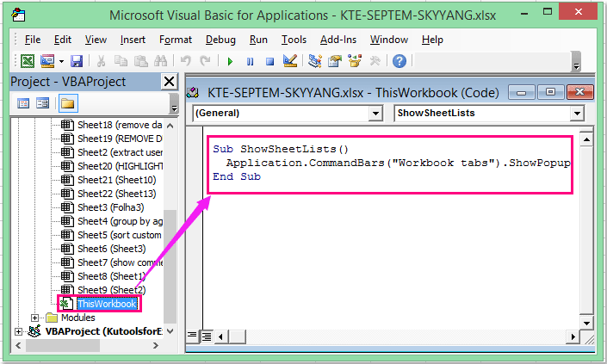Click the Cut scissors icon
Viewport: 607px width, 364px height.
[101, 61]
